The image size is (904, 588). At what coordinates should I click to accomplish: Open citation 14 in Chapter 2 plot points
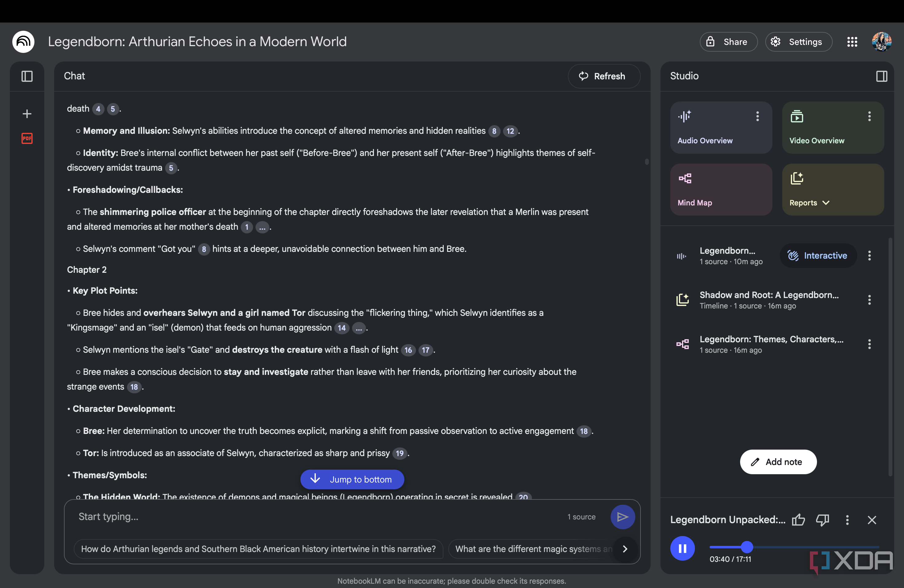(x=342, y=328)
